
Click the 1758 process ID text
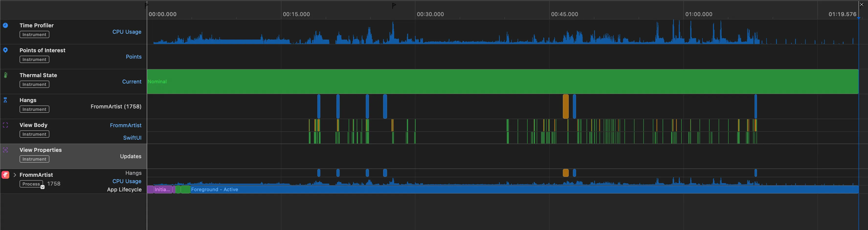tap(54, 184)
